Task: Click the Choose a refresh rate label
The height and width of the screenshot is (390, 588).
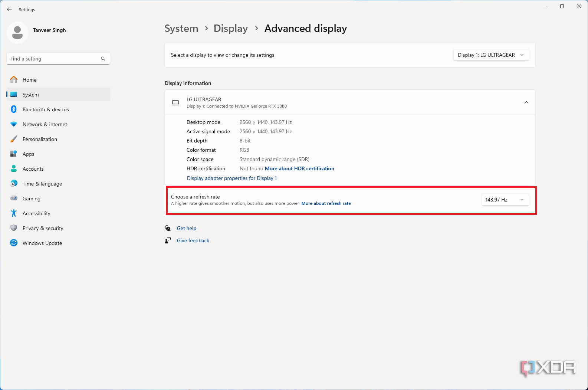Action: [x=196, y=197]
